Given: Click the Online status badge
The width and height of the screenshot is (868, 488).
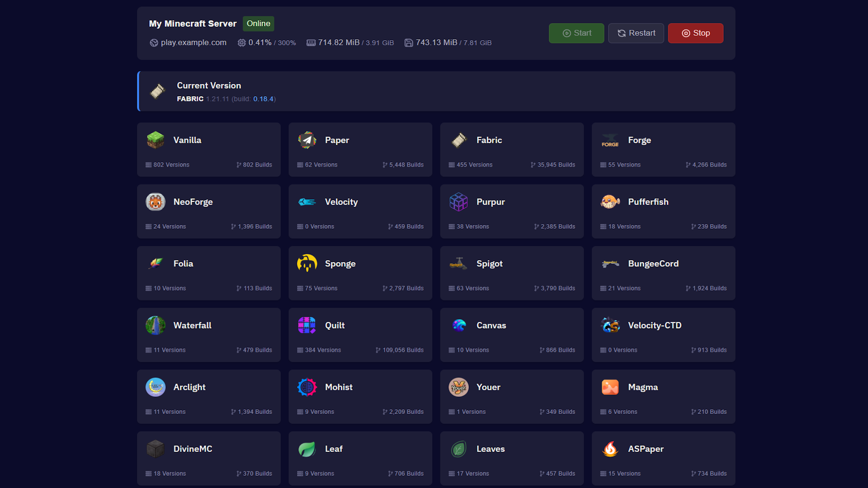Looking at the screenshot, I should (x=259, y=23).
